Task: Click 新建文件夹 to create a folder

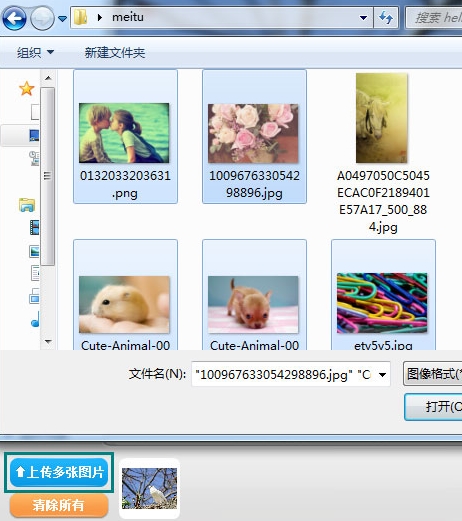Action: [x=115, y=53]
